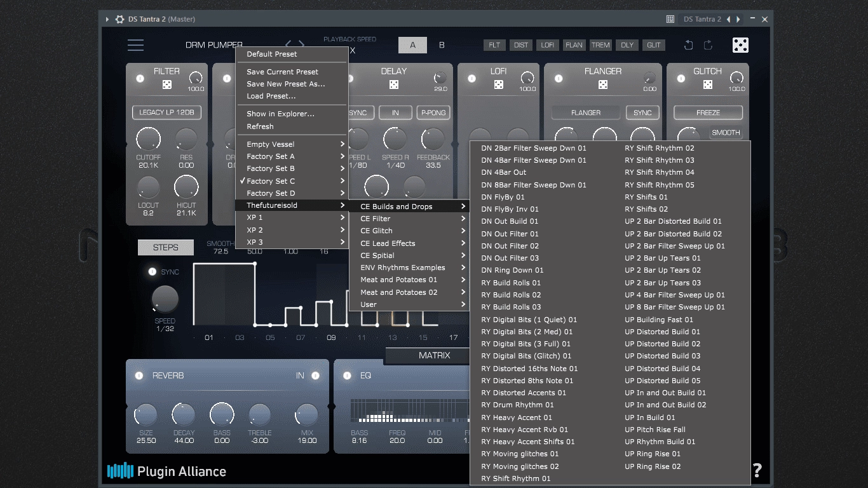Screen dimensions: 868x488
Task: Load preset UP Ring Rise 02
Action: click(653, 466)
